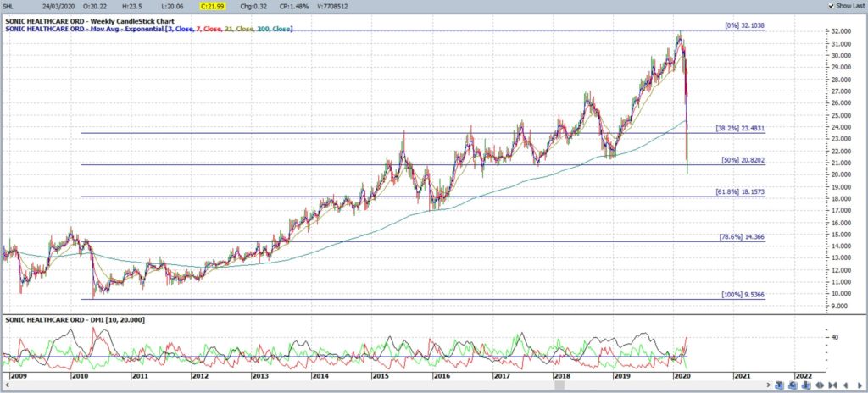This screenshot has height=393, width=868.
Task: Move chart back with left arrow icon
Action: (846, 385)
